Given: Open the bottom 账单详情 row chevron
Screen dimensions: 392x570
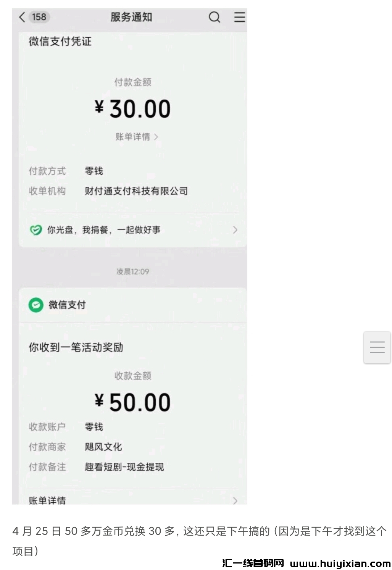Looking at the screenshot, I should 235,500.
